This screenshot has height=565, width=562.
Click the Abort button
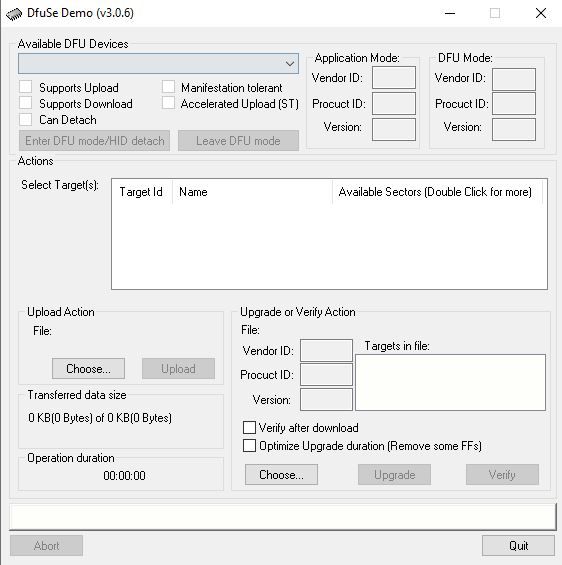46,546
